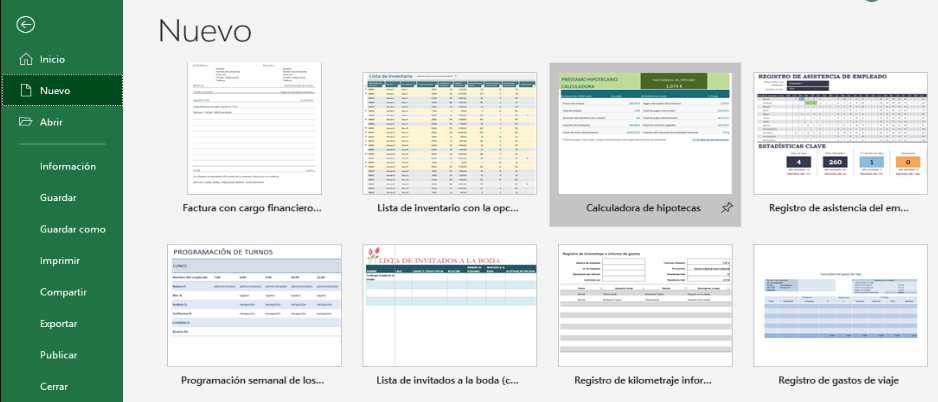Click the back arrow icon
The width and height of the screenshot is (938, 402).
click(26, 25)
